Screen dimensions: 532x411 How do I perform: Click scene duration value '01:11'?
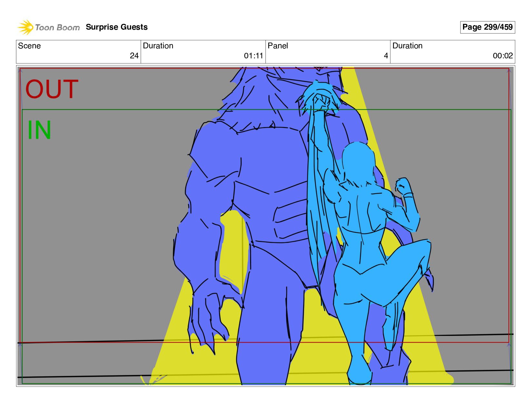pos(253,56)
